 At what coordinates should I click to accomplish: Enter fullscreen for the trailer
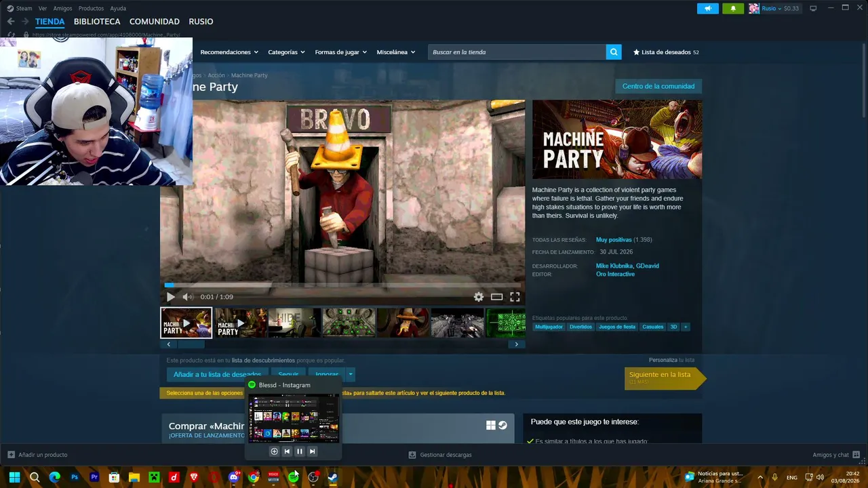[x=515, y=297]
